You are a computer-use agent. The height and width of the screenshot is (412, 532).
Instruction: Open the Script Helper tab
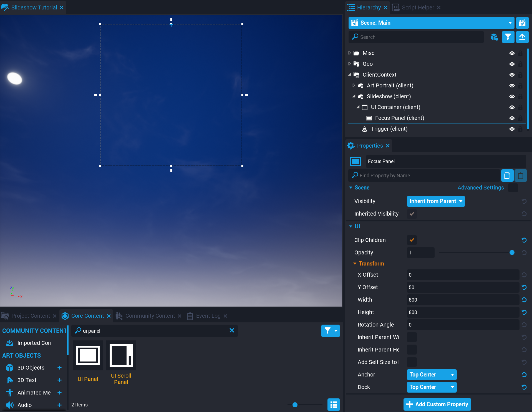click(x=418, y=7)
